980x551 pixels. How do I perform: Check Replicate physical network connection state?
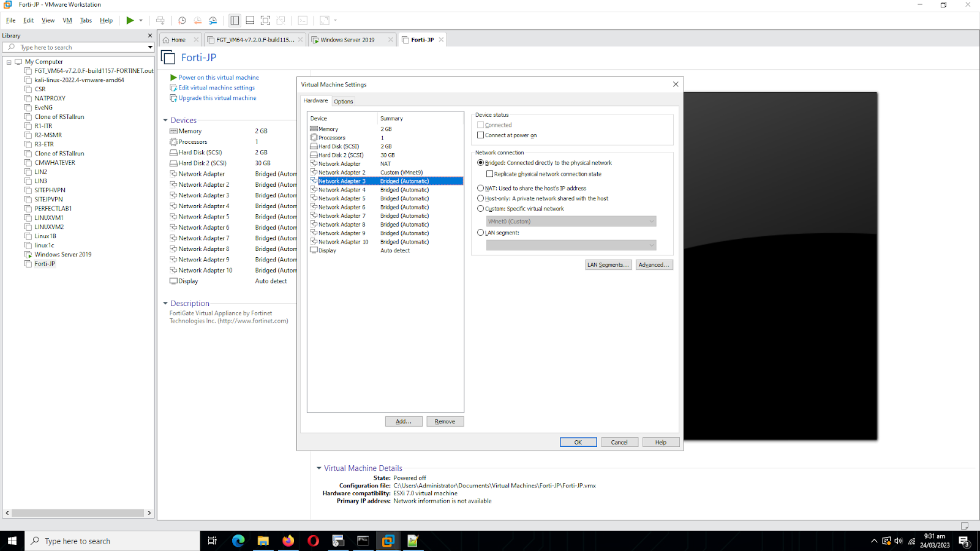[x=489, y=174]
